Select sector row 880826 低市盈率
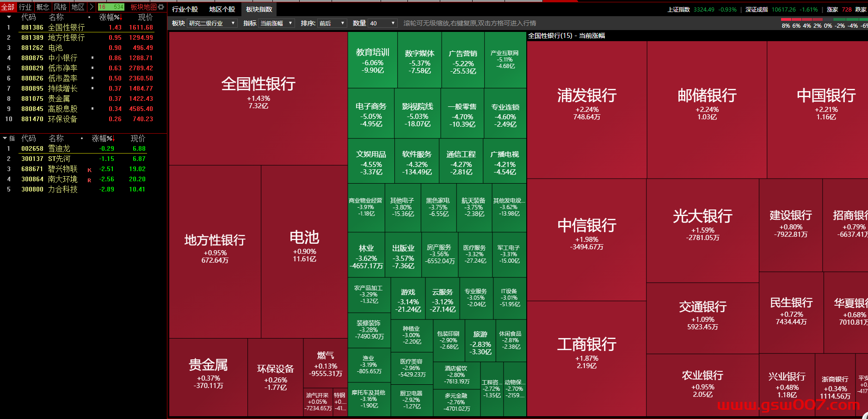 [83, 78]
